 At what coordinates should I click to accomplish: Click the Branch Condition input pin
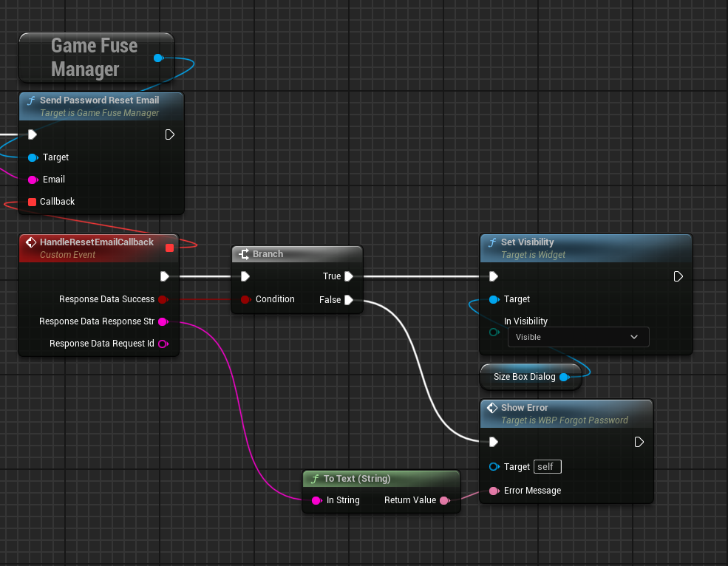(x=245, y=299)
